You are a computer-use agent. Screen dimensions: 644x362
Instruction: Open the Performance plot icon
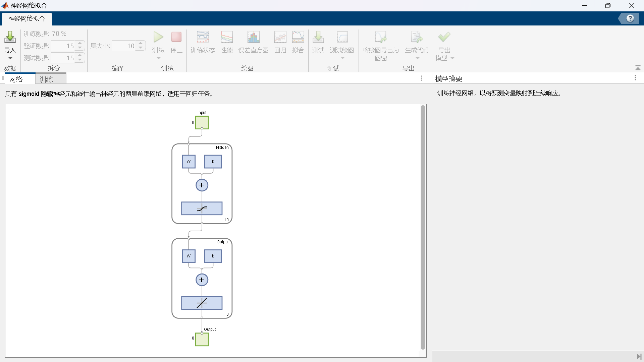226,37
